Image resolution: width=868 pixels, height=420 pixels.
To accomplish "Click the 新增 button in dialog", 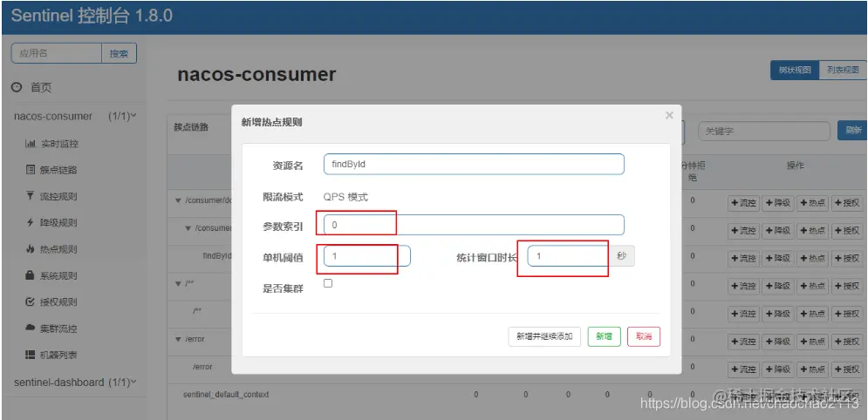I will [x=604, y=336].
